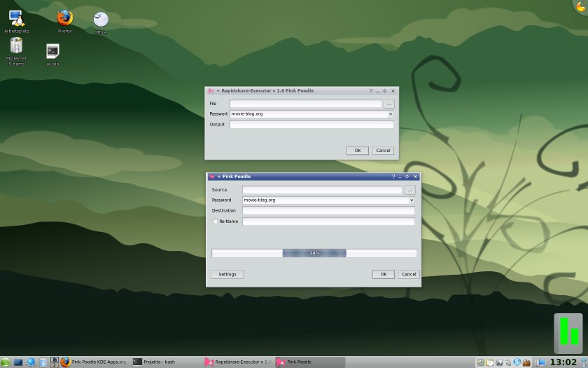Image resolution: width=588 pixels, height=368 pixels.
Task: Open the plasma cashew in top-right corner
Action: tap(580, 6)
